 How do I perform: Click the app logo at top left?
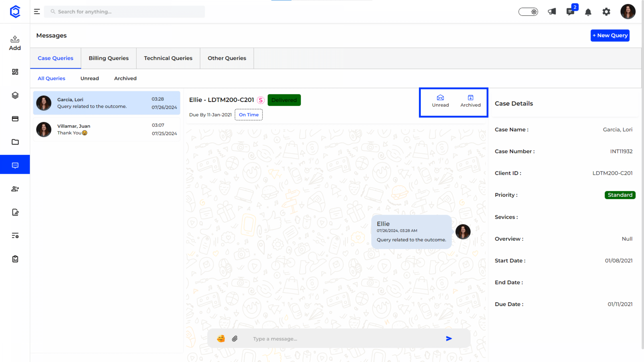[x=15, y=11]
